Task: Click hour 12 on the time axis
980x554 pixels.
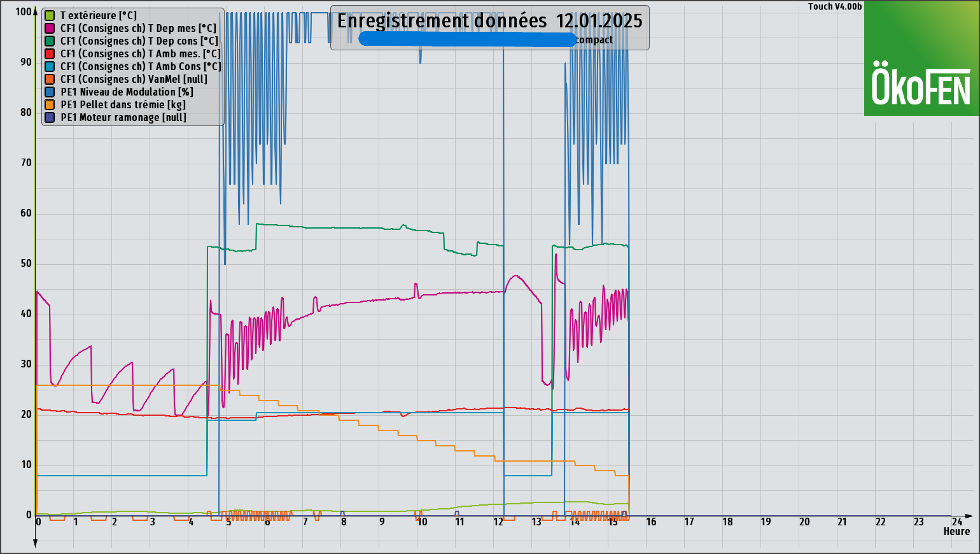Action: [x=498, y=522]
